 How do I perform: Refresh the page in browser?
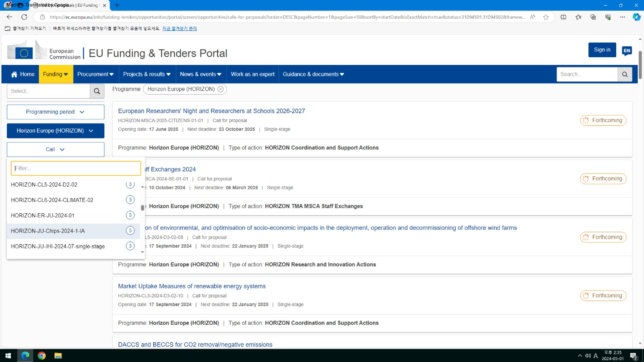24,17
